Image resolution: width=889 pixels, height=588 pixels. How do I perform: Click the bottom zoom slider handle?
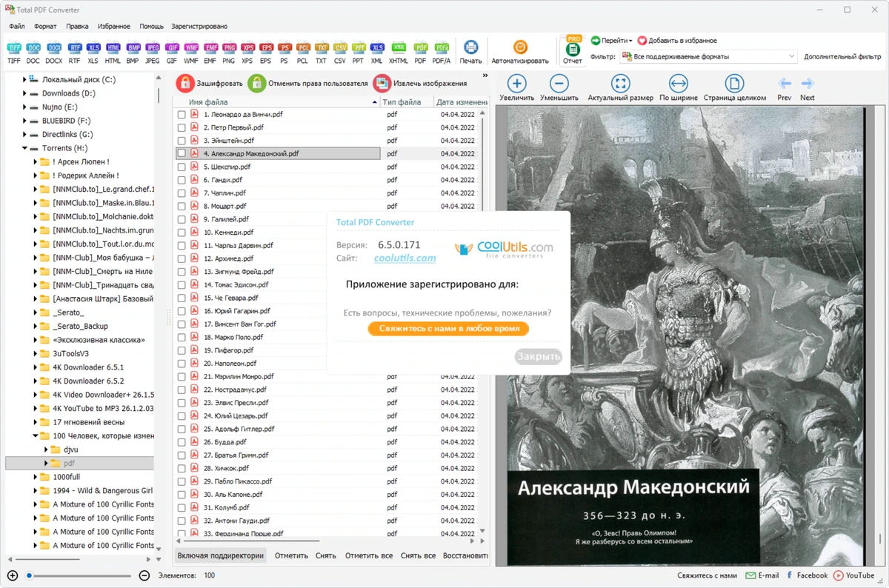[x=30, y=575]
